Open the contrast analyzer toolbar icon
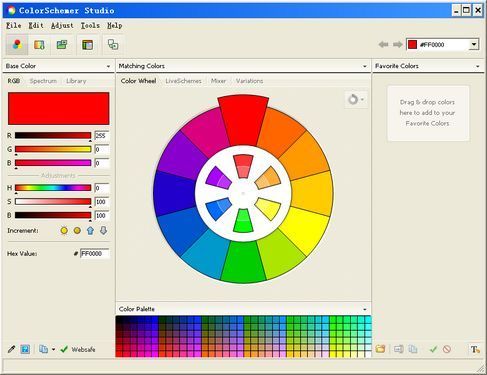 tap(113, 45)
